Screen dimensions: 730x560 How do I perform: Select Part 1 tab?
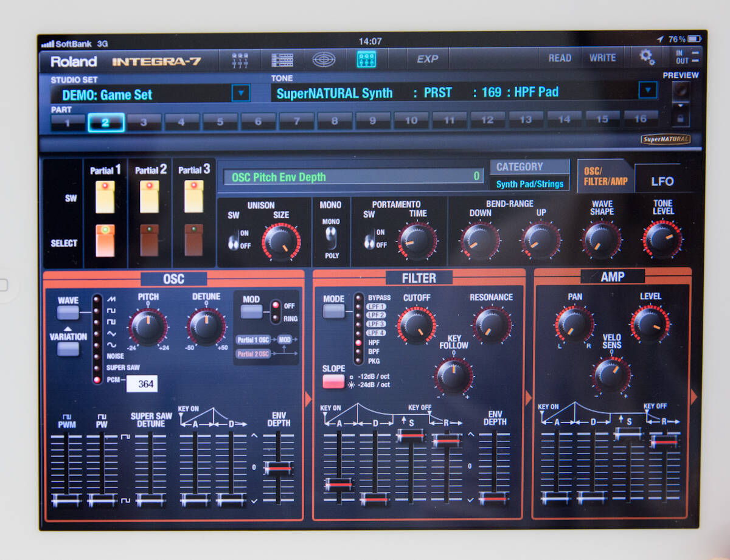[68, 122]
